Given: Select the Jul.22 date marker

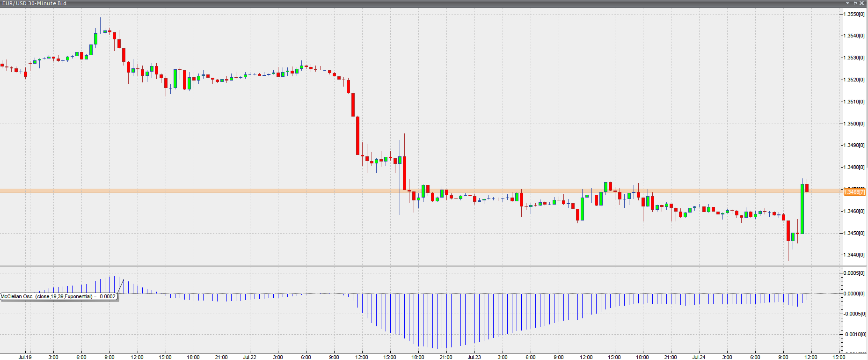Looking at the screenshot, I should click(x=250, y=357).
